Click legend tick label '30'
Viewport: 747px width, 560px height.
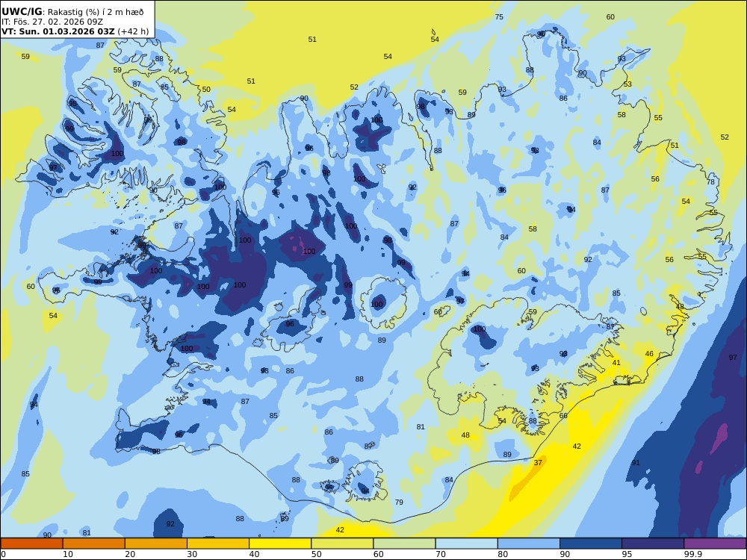click(x=192, y=554)
